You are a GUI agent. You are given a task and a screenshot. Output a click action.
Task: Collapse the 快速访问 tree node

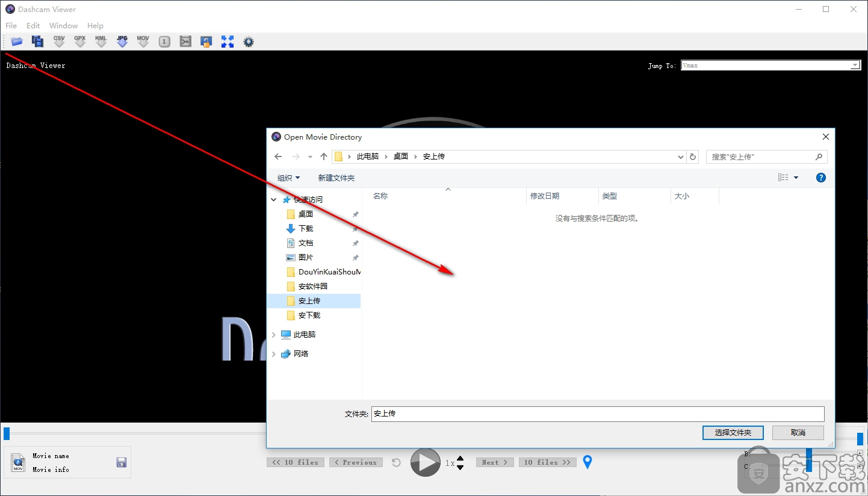click(274, 200)
